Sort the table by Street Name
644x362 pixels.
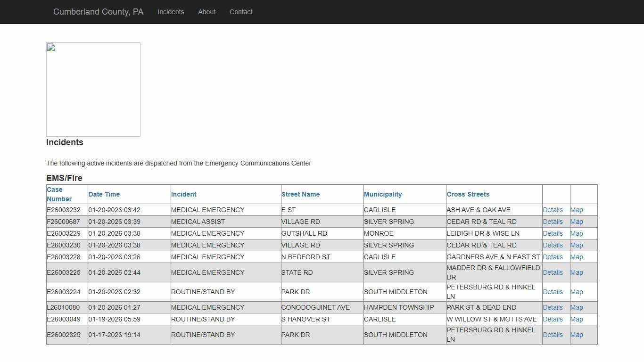coord(300,194)
